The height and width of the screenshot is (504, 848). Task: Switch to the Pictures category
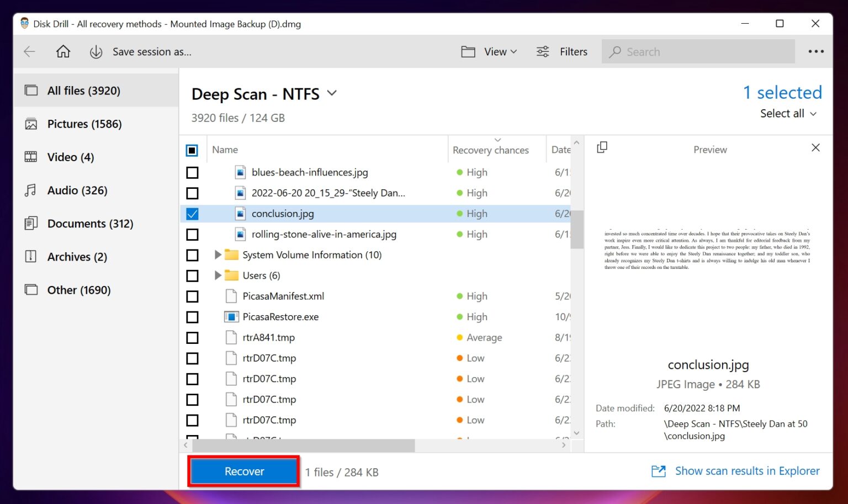pos(84,124)
